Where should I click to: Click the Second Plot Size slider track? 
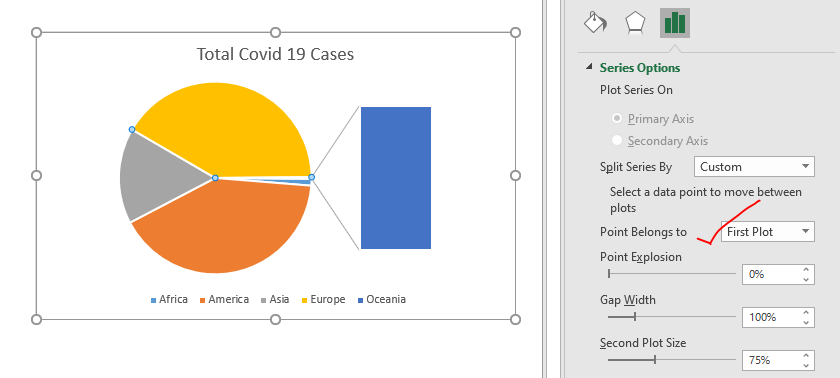[672, 360]
